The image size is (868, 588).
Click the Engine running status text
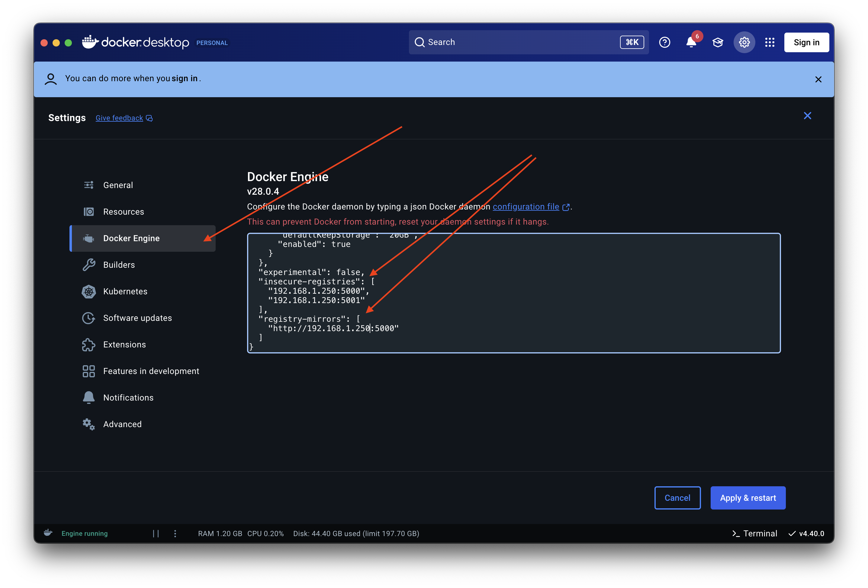click(x=84, y=533)
